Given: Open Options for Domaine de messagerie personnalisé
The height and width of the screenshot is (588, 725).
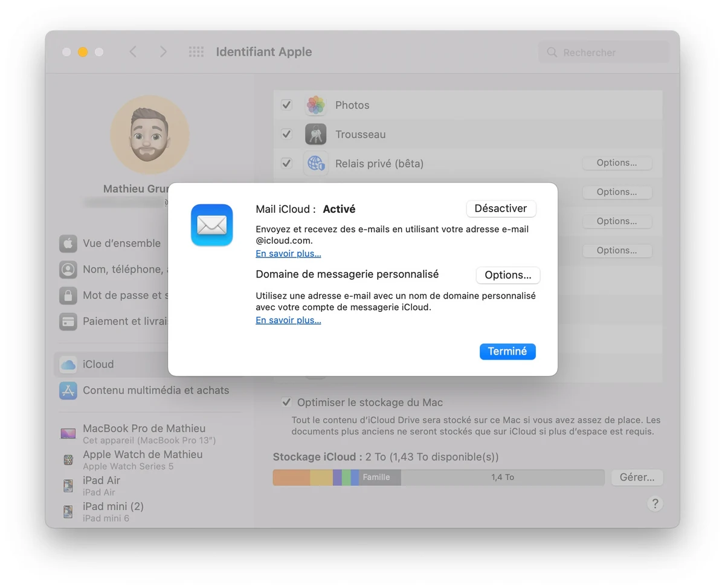Looking at the screenshot, I should click(x=508, y=275).
